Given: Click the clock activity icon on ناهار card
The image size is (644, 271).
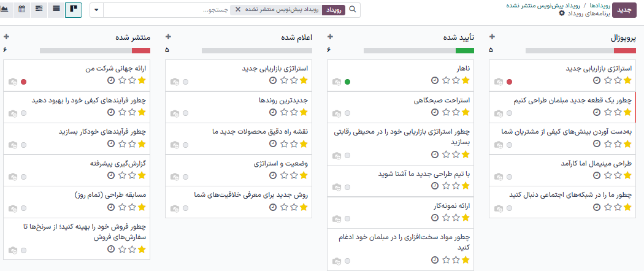Looking at the screenshot, I should pos(435,80).
